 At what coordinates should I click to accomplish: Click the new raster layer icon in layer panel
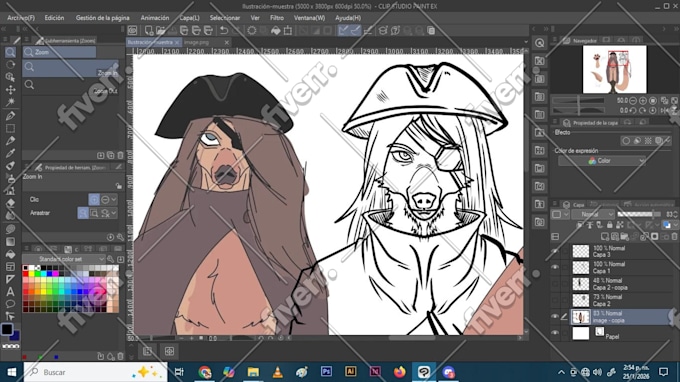(605, 236)
